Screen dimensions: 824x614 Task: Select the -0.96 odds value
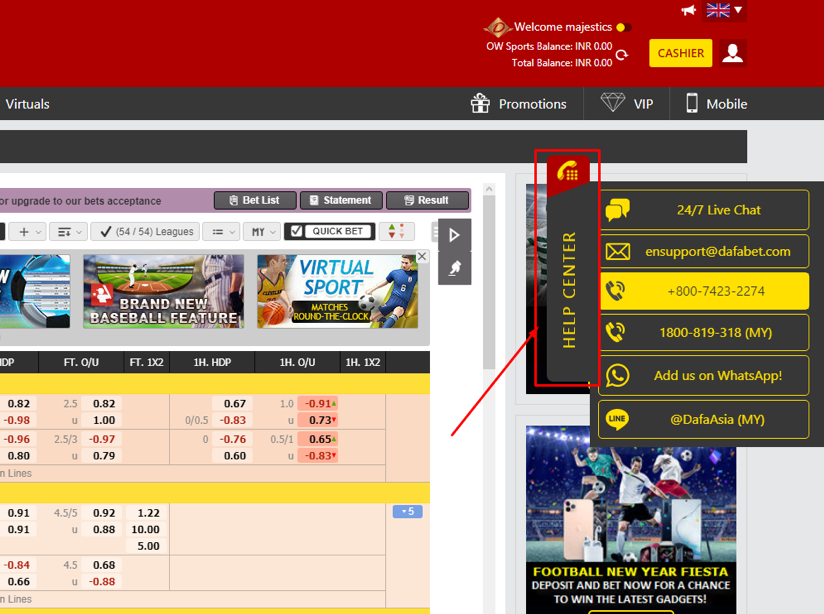(x=17, y=439)
